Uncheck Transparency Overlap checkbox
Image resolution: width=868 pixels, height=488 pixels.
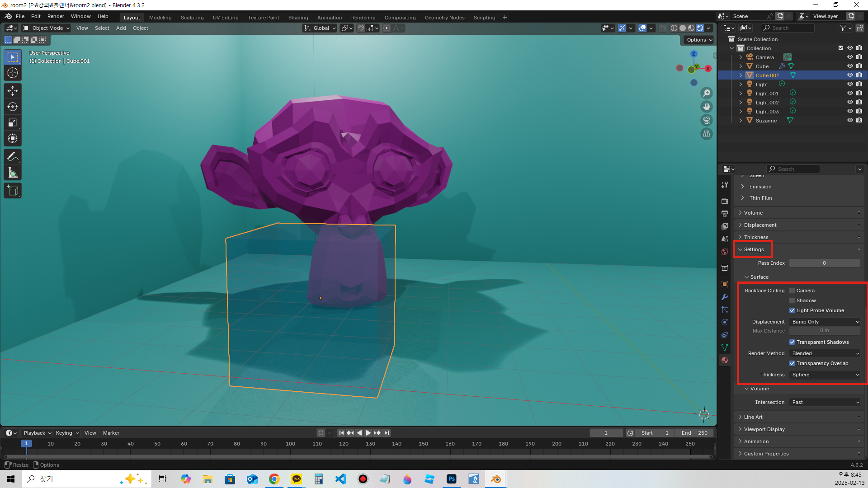(x=792, y=363)
